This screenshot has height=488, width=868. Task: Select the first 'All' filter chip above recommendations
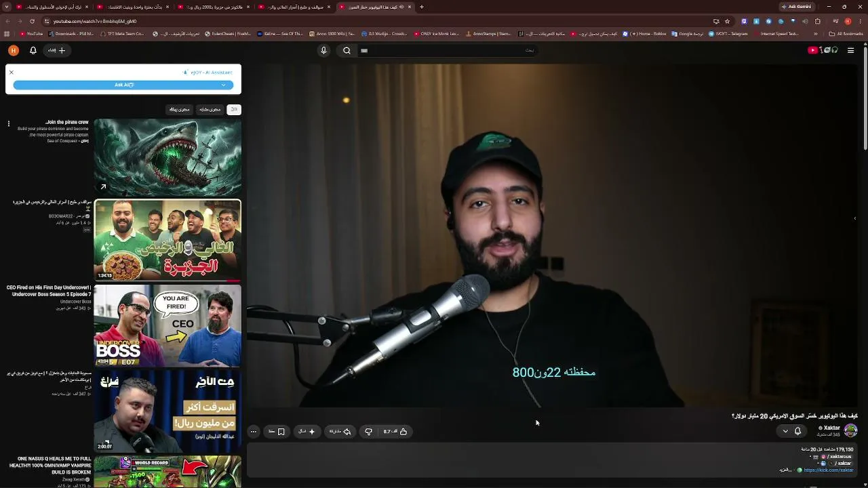pos(234,109)
